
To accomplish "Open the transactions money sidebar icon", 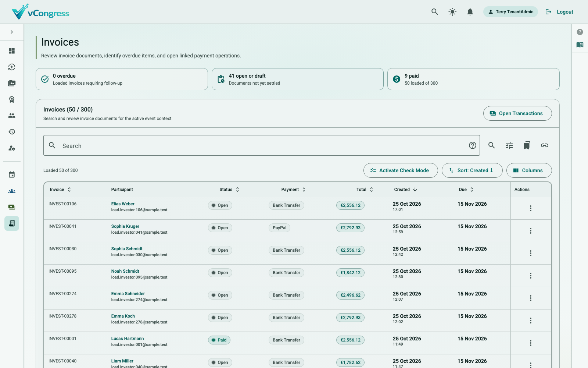I will 12,207.
